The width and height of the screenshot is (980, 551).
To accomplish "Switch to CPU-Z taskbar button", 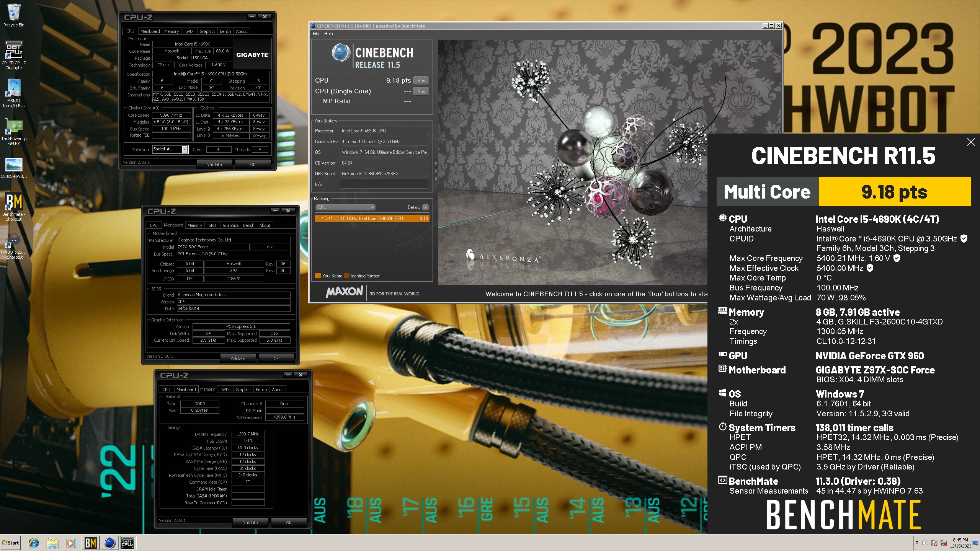I will (x=128, y=543).
